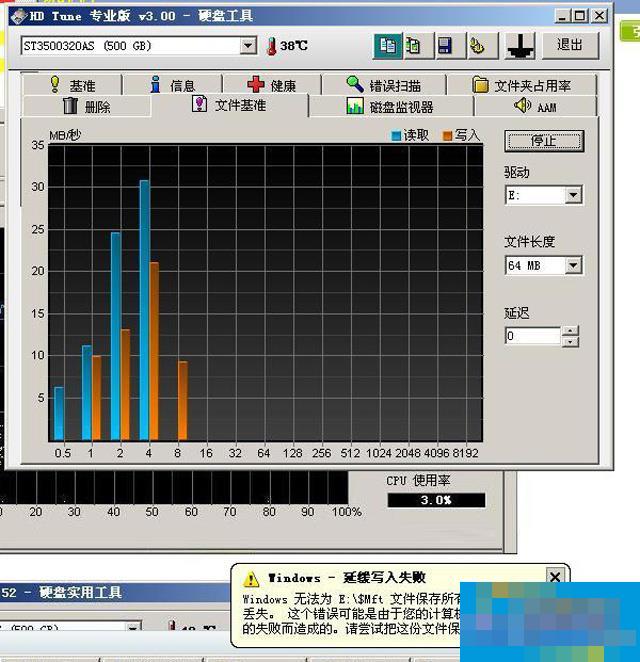Click the HD Tune title bar app icon
Image resolution: width=640 pixels, height=662 pixels.
(x=19, y=16)
